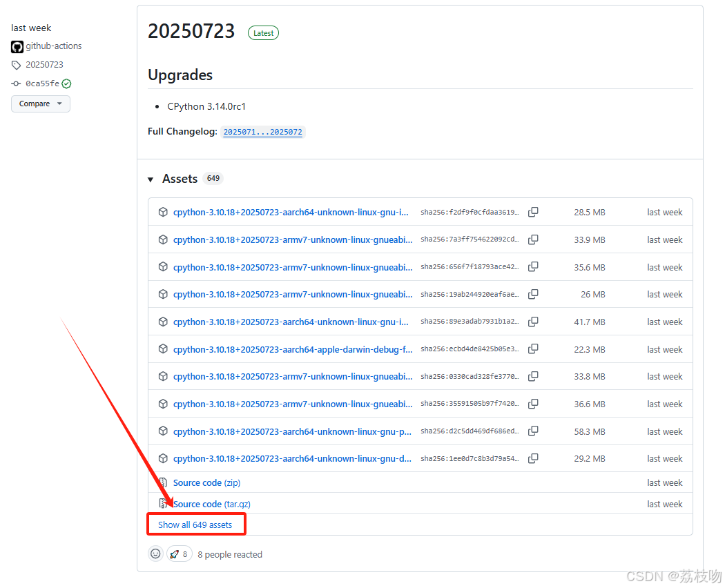The width and height of the screenshot is (725, 588).
Task: Click package icon of the 33.8 MB asset
Action: tap(163, 376)
